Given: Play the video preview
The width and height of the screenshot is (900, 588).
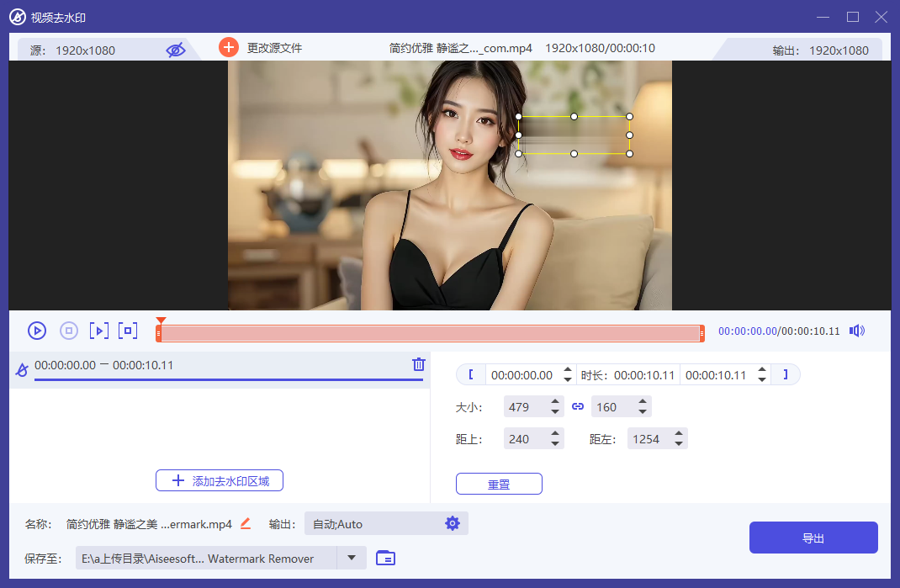Looking at the screenshot, I should click(x=36, y=331).
